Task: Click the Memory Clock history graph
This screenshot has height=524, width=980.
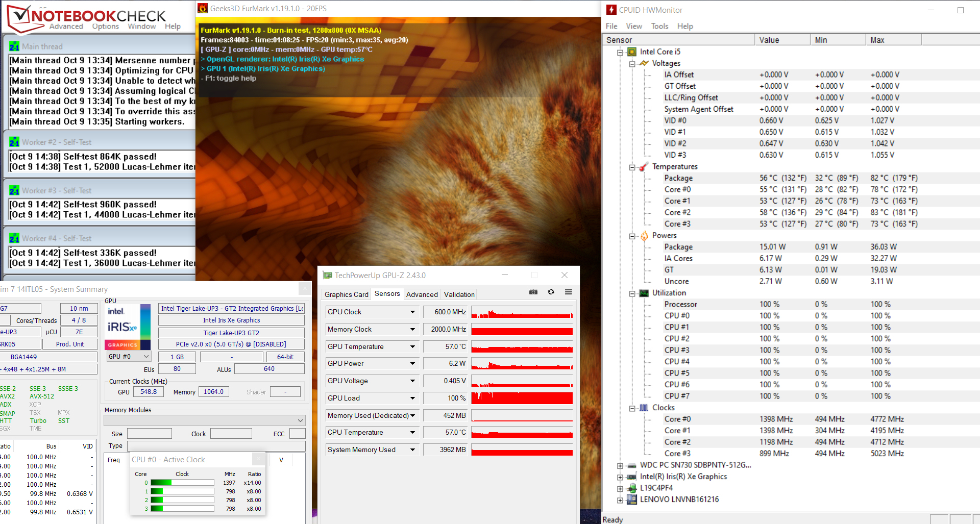Action: pos(522,329)
